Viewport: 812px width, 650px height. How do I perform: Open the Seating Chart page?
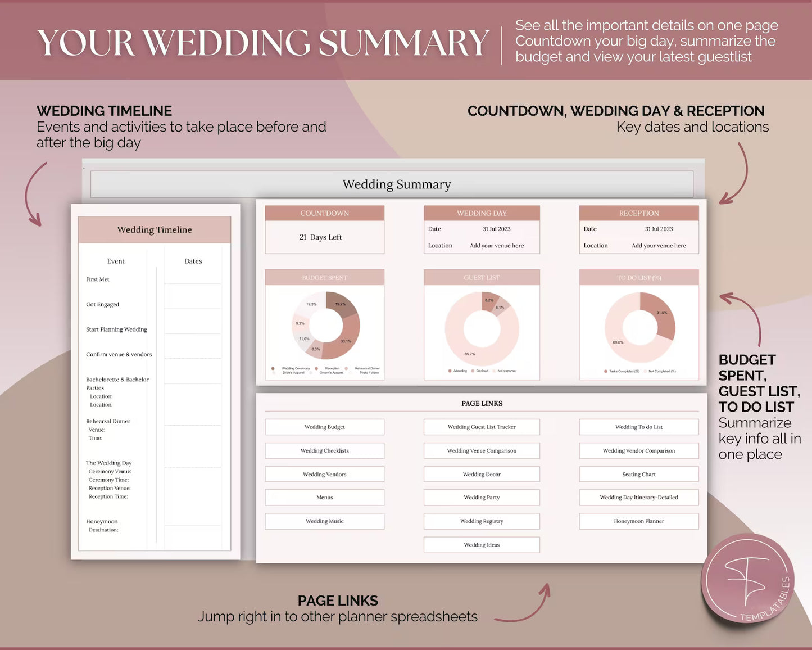(638, 474)
